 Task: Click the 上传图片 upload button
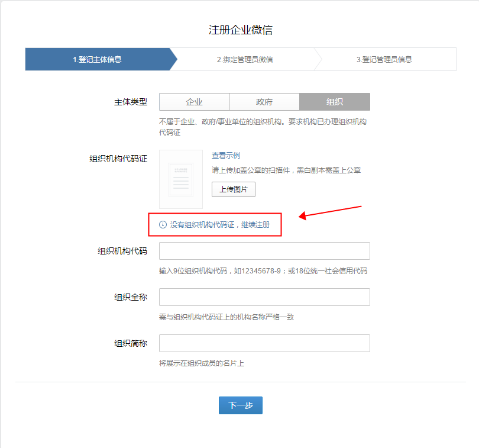[x=234, y=189]
